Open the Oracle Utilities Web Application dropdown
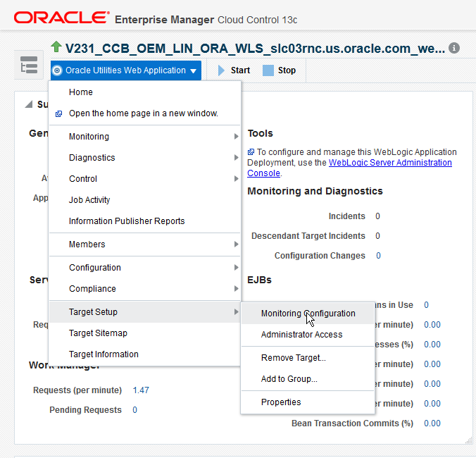476x458 pixels. pyautogui.click(x=126, y=70)
